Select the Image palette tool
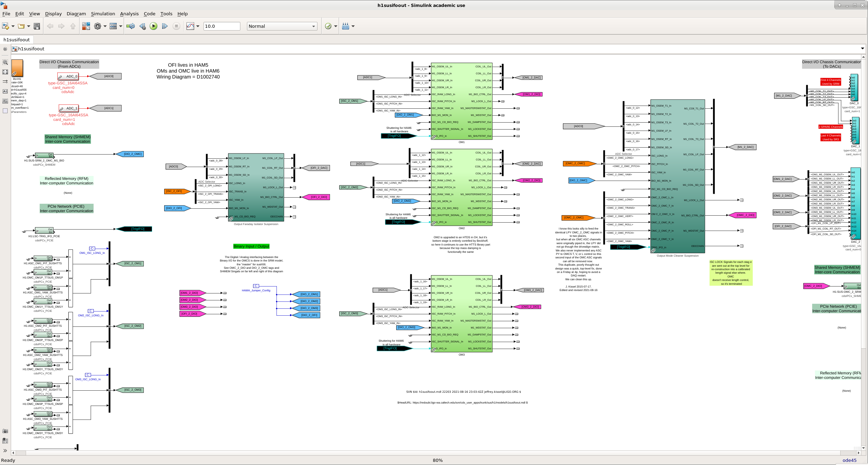 tap(5, 101)
